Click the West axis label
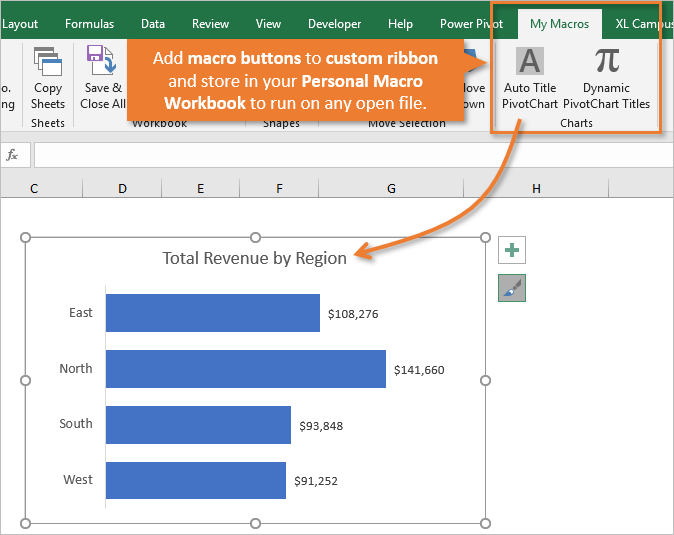Viewport: 674px width, 535px height. click(x=78, y=479)
